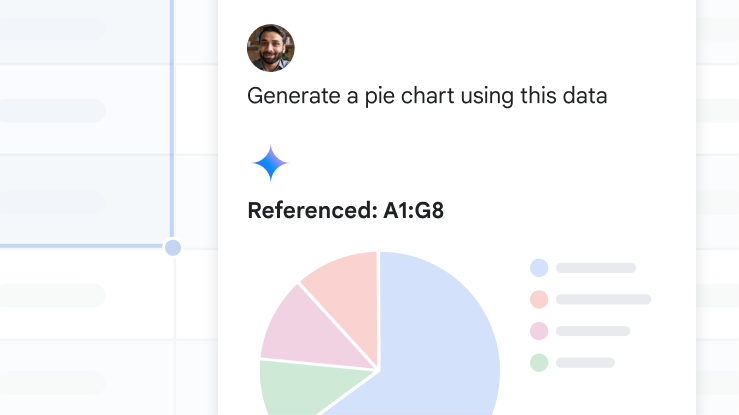Viewport: 739px width, 415px height.
Task: Click the fourth legend label placeholder bar
Action: click(x=585, y=363)
